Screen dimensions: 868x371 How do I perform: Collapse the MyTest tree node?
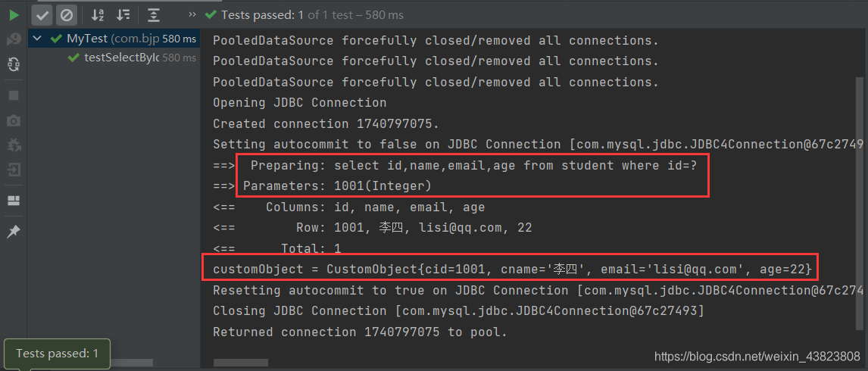click(x=38, y=38)
